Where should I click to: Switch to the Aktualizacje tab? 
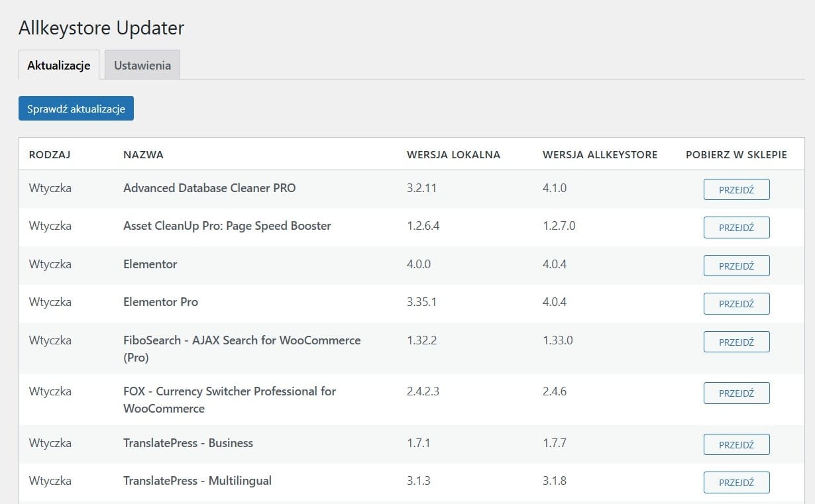[x=59, y=65]
